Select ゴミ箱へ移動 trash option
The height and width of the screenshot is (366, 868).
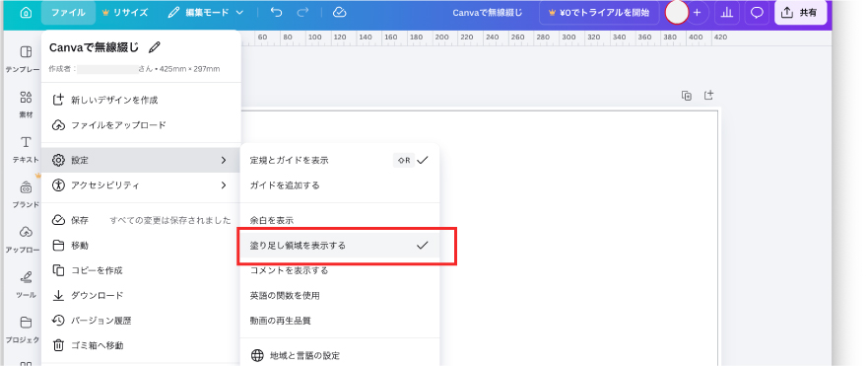click(x=141, y=345)
